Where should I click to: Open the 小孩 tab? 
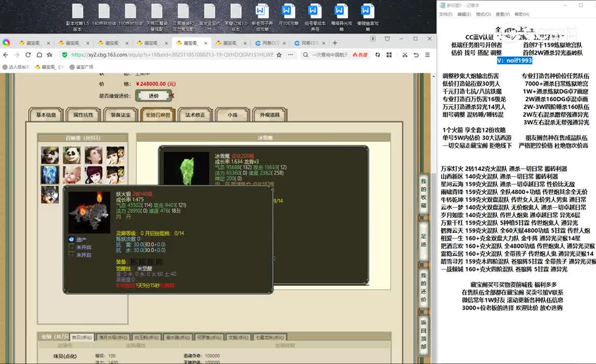(232, 115)
